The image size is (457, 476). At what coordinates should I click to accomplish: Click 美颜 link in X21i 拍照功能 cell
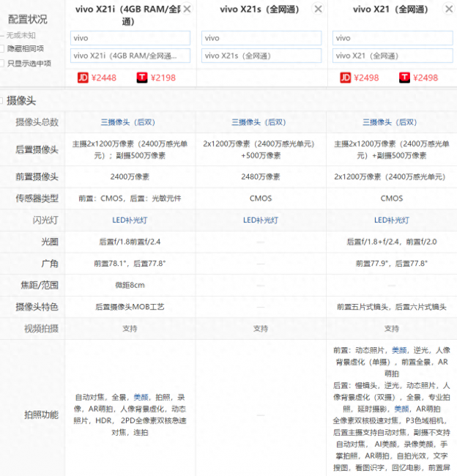[141, 397]
